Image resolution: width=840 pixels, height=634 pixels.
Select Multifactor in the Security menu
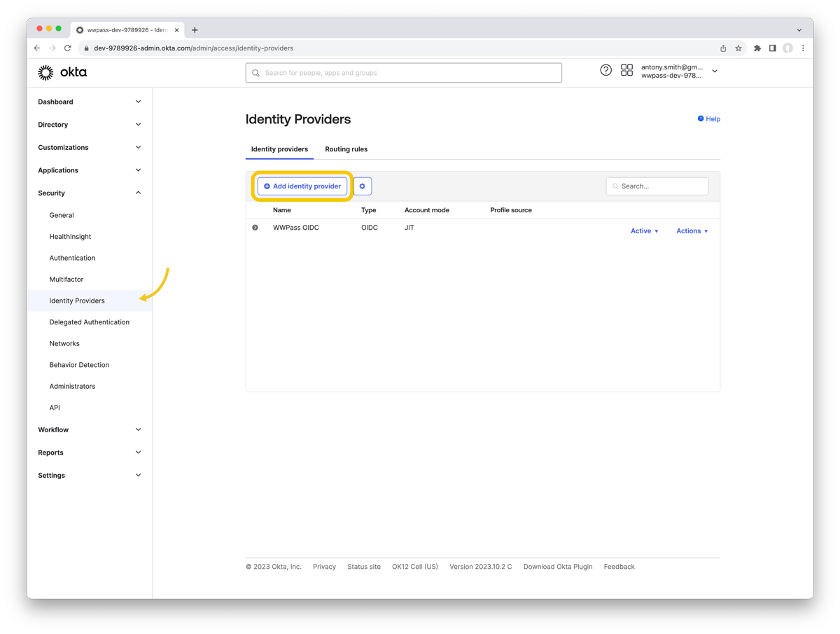coord(66,280)
